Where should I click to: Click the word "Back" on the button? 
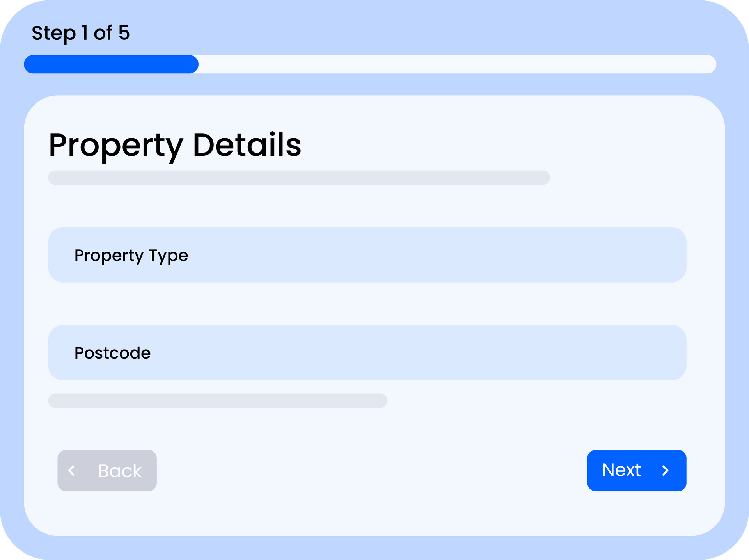(x=120, y=471)
